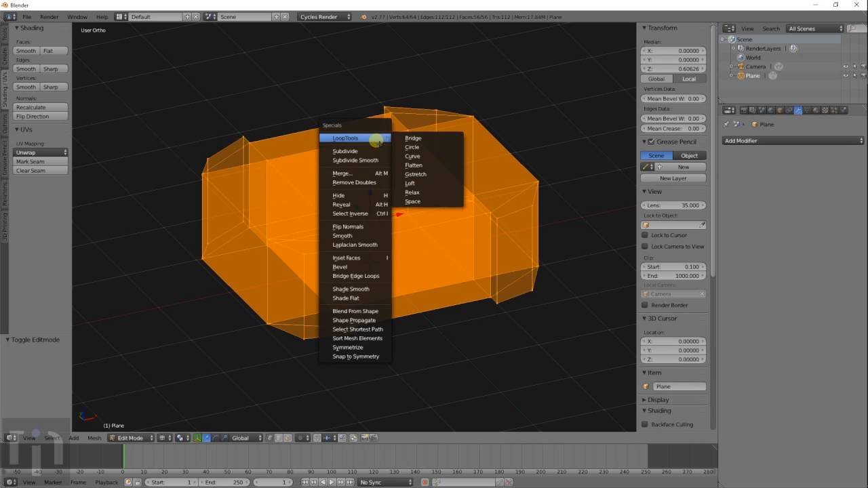This screenshot has height=488, width=868.
Task: Click the Scene icon in the outliner
Action: coord(732,39)
